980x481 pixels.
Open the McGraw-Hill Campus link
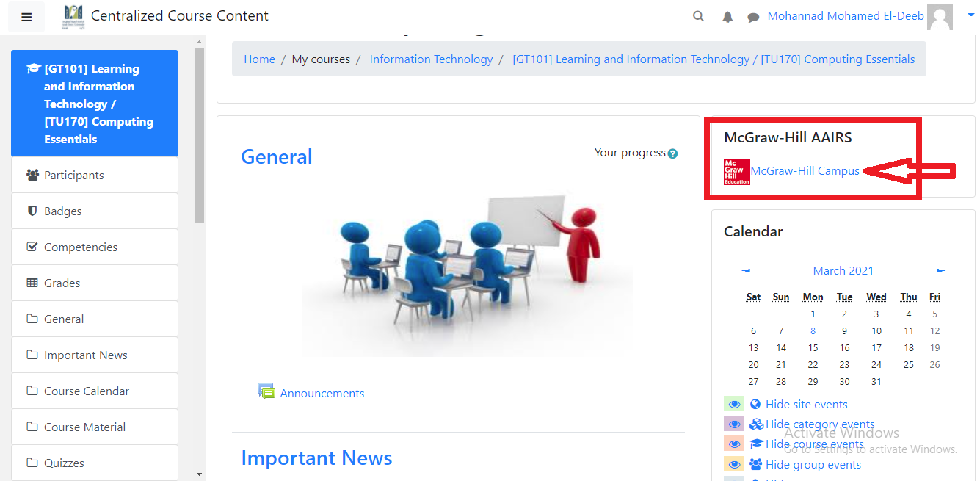[x=805, y=171]
